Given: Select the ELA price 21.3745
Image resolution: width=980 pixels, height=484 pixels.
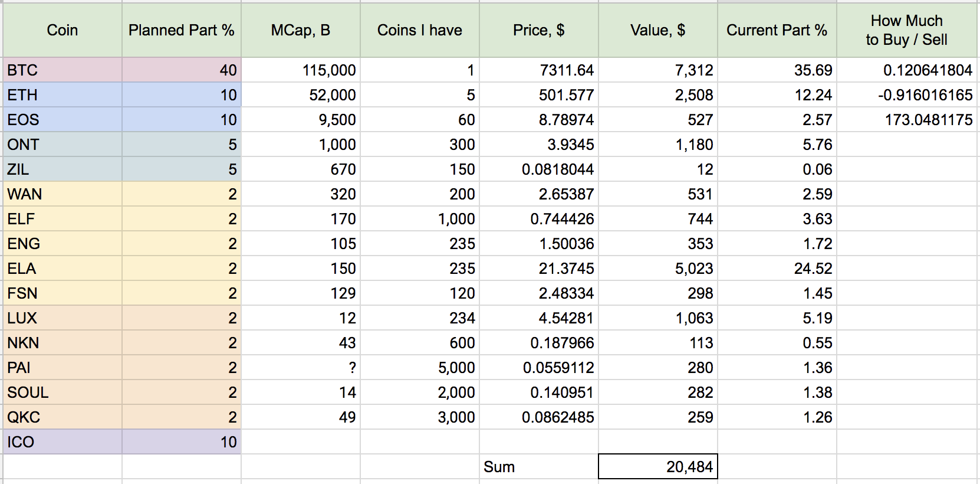Looking at the screenshot, I should click(x=539, y=269).
